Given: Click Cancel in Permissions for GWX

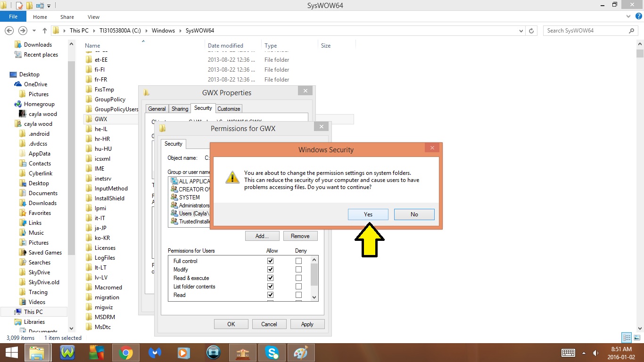Looking at the screenshot, I should click(x=269, y=324).
